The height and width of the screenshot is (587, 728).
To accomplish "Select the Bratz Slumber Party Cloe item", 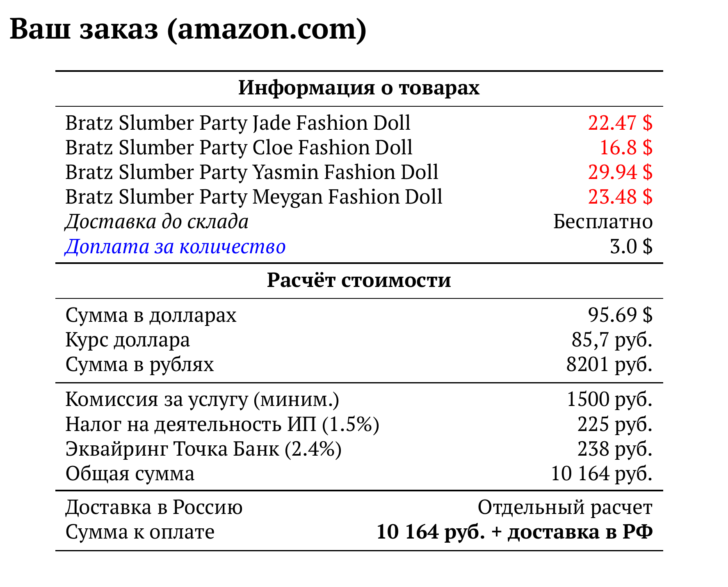I will (239, 148).
